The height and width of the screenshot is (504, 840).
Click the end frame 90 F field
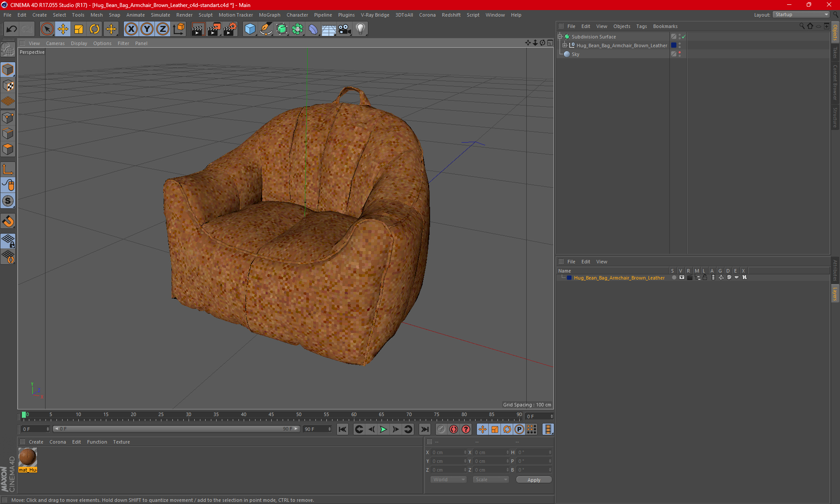317,429
